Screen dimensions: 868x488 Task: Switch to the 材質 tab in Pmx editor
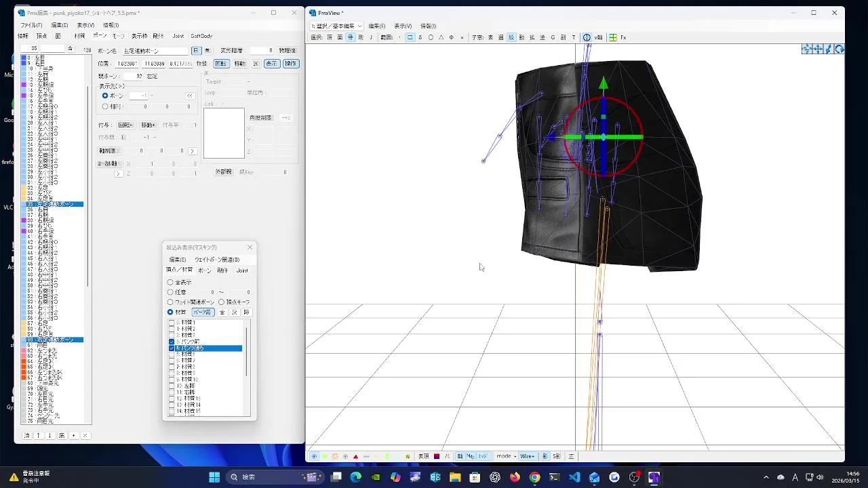tap(79, 36)
